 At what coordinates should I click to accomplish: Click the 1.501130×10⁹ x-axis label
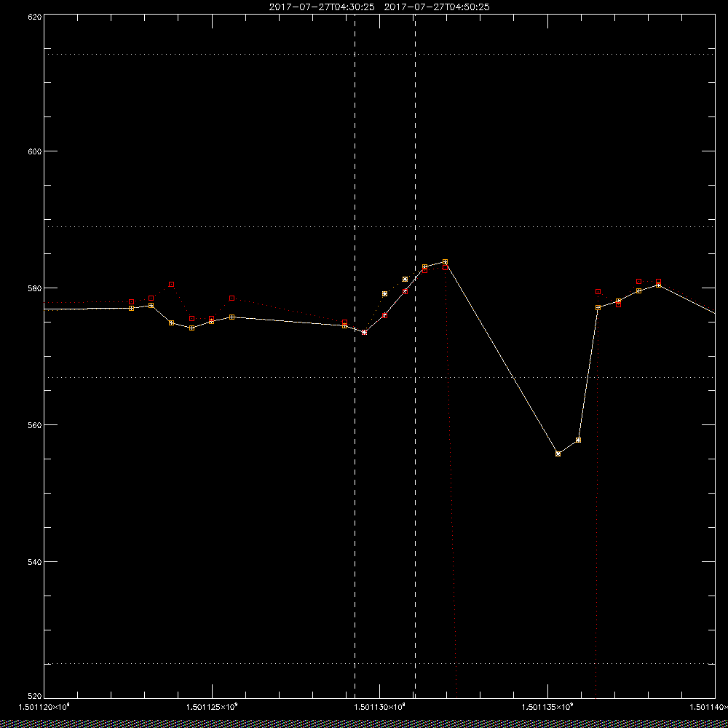[x=379, y=707]
